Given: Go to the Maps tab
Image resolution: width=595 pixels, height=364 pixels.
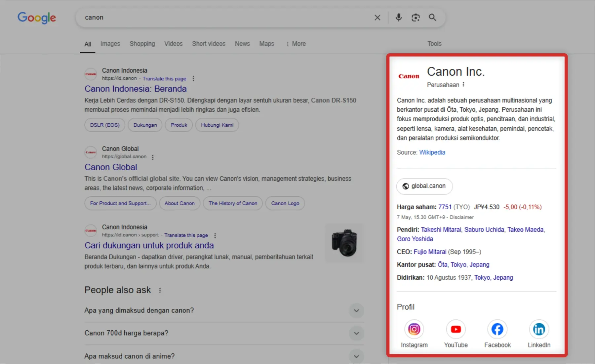Looking at the screenshot, I should 266,44.
